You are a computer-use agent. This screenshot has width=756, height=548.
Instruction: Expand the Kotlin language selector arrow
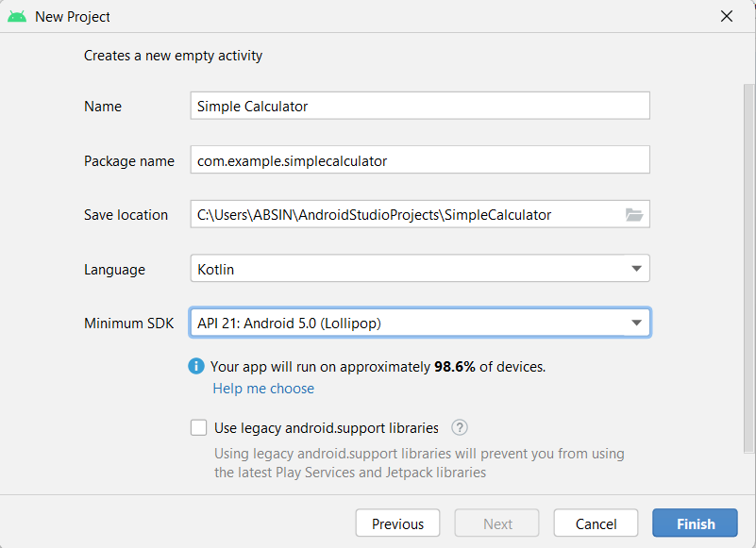pos(639,268)
